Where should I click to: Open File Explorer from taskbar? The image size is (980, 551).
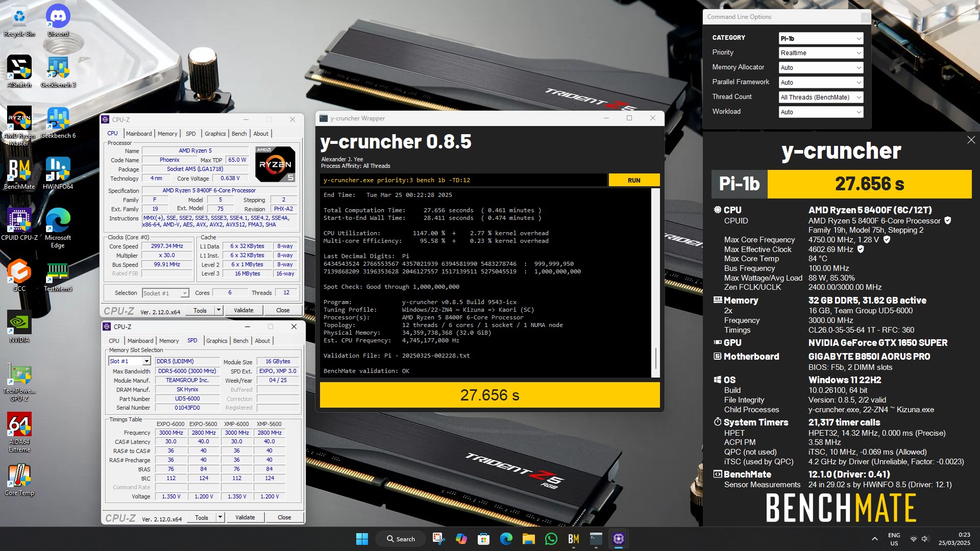[528, 539]
